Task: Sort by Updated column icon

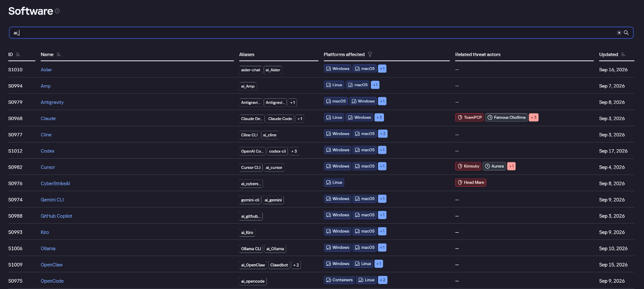Action: (623, 55)
